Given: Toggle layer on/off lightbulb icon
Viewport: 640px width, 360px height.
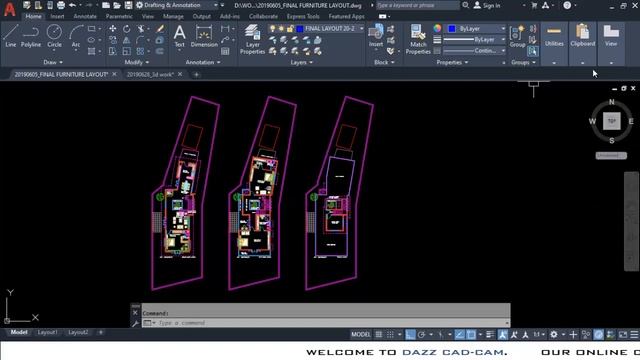Looking at the screenshot, I should point(273,29).
